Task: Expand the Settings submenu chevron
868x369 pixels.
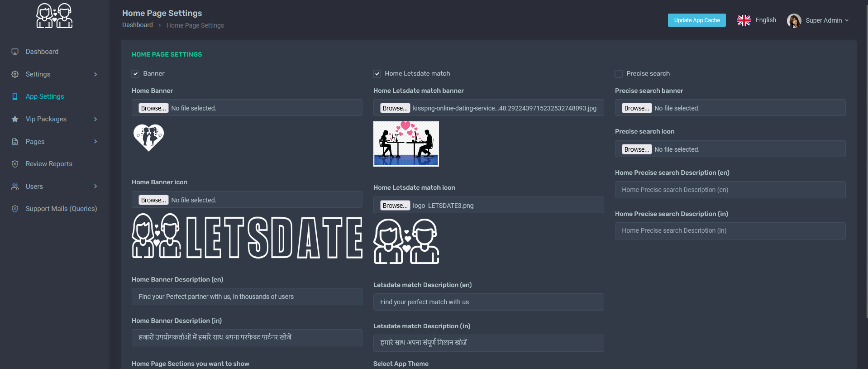Action: (95, 74)
